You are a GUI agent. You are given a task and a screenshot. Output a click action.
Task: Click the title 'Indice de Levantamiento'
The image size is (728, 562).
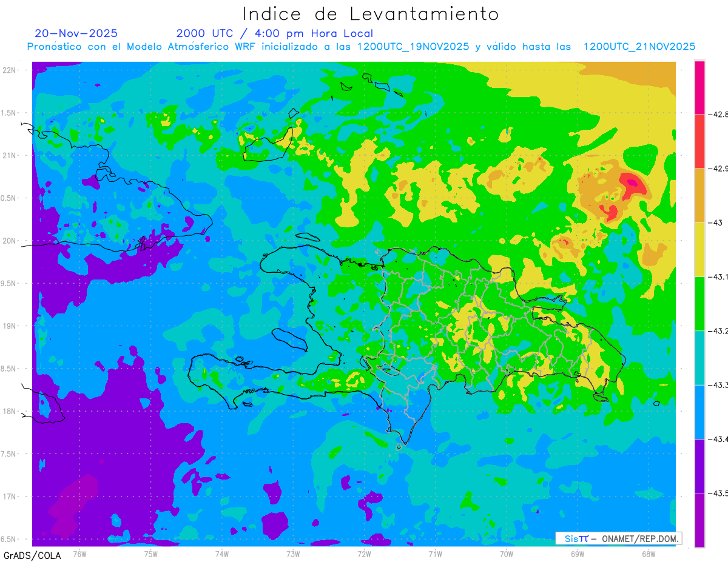[x=371, y=14]
